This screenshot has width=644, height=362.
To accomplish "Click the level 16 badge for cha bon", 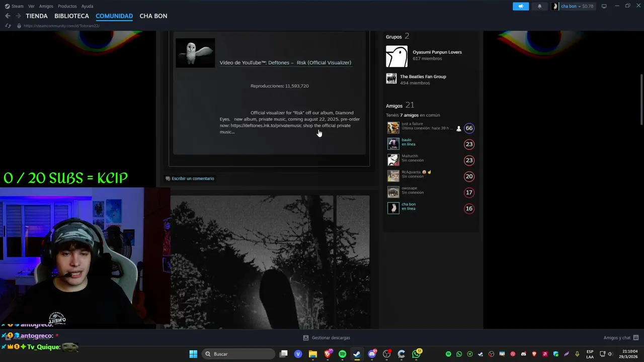I will [469, 209].
